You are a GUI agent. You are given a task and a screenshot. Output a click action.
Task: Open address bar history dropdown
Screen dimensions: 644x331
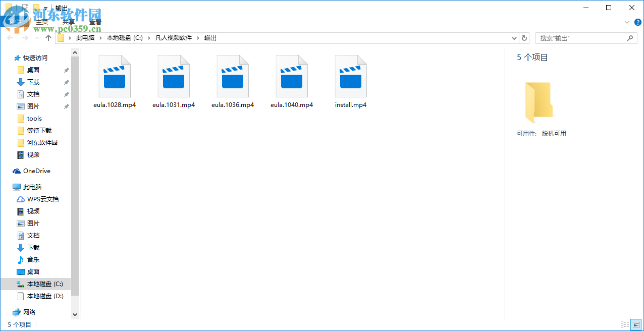514,38
